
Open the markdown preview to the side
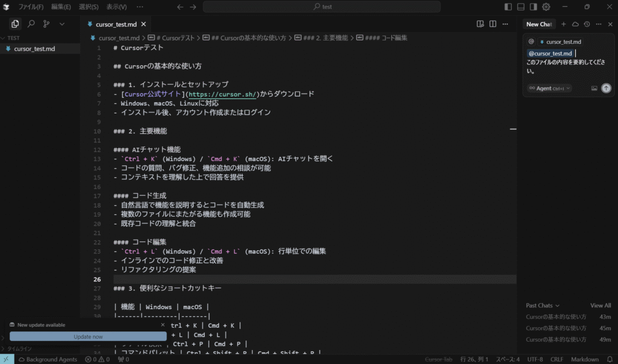click(480, 24)
